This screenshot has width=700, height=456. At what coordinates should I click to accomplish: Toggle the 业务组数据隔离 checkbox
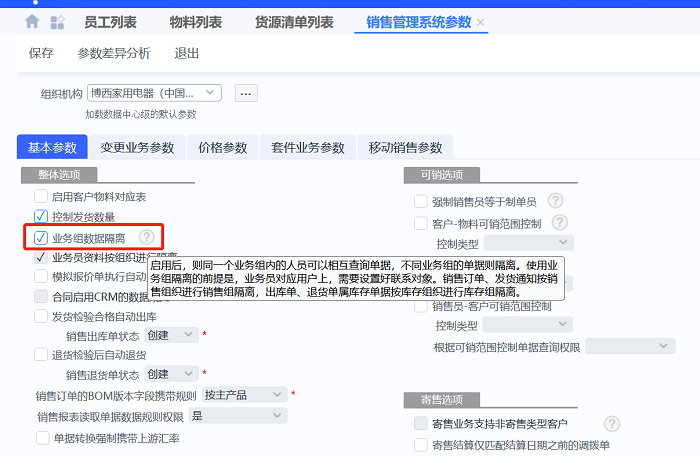tap(41, 237)
